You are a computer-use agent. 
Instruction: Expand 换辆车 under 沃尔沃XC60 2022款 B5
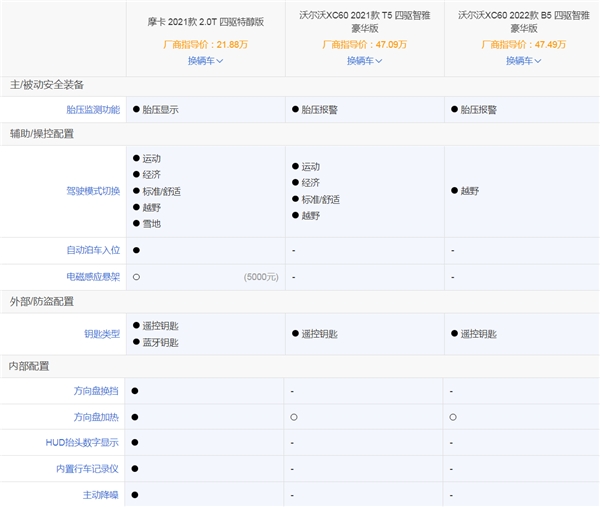point(523,61)
